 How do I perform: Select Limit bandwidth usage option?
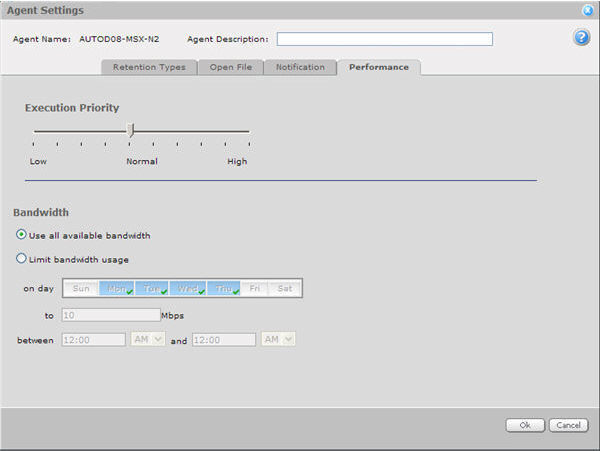(x=22, y=259)
